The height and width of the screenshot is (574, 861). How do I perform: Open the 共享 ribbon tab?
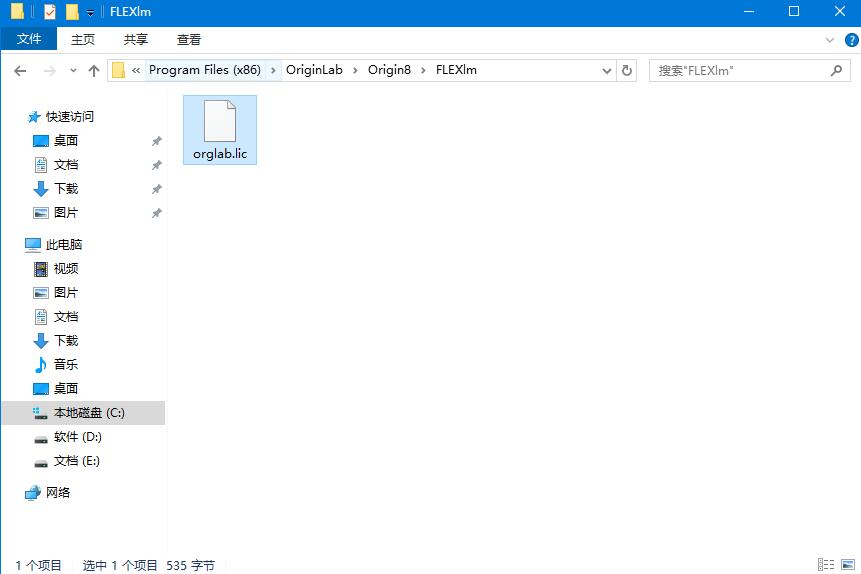coord(136,40)
